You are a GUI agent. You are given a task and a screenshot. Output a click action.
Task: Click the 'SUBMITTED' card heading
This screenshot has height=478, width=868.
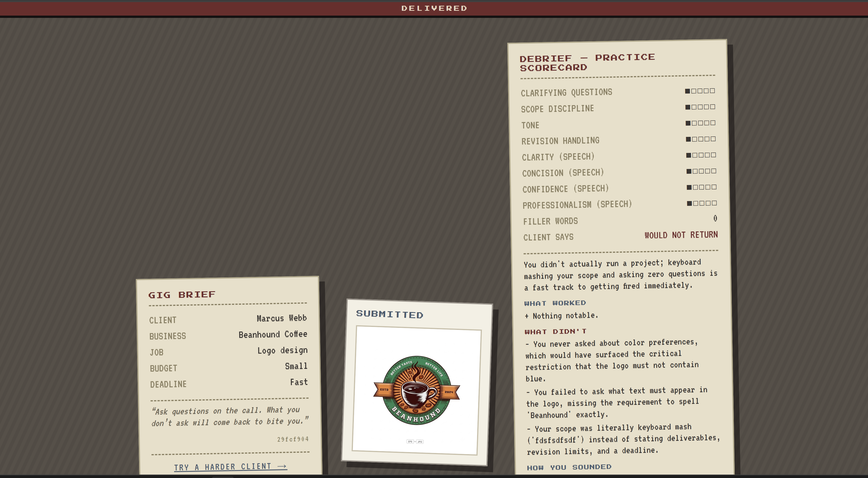click(x=390, y=314)
